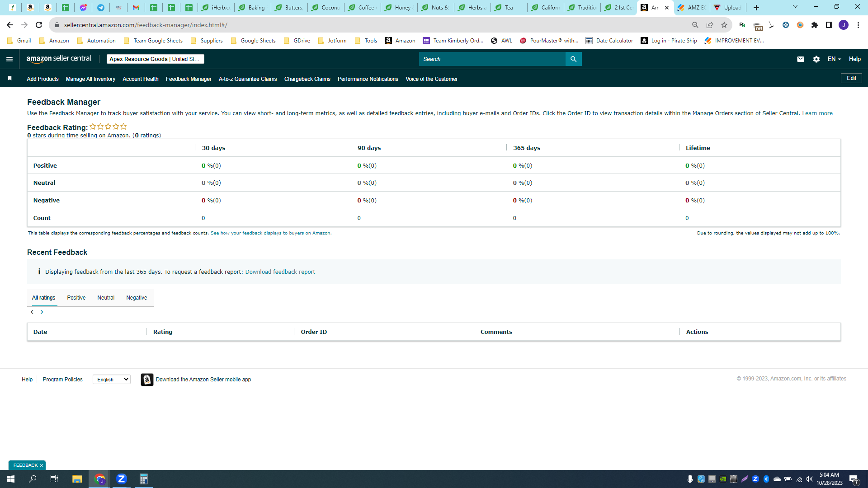Open Windows Start menu
The image size is (868, 488).
[x=11, y=479]
